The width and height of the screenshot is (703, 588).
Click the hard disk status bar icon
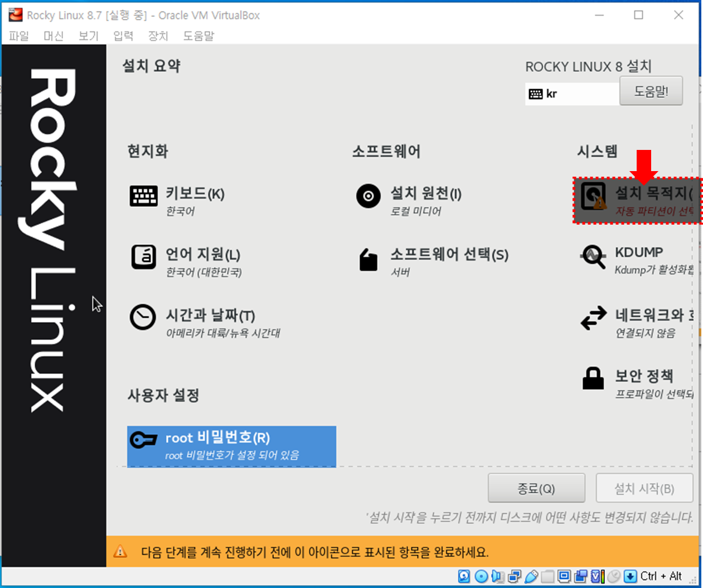(x=464, y=576)
